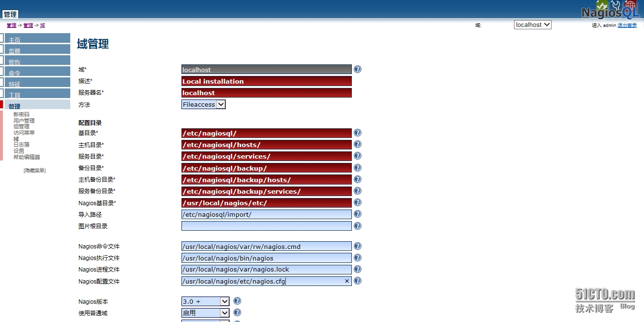The width and height of the screenshot is (644, 322).
Task: Open help for Nagios命令文件
Action: (x=358, y=246)
